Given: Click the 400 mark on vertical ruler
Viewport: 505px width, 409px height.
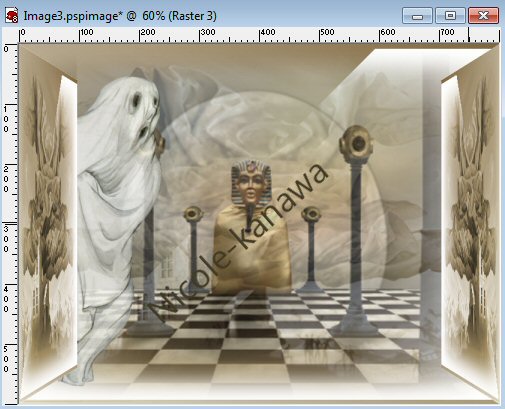Looking at the screenshot, I should pyautogui.click(x=6, y=299).
